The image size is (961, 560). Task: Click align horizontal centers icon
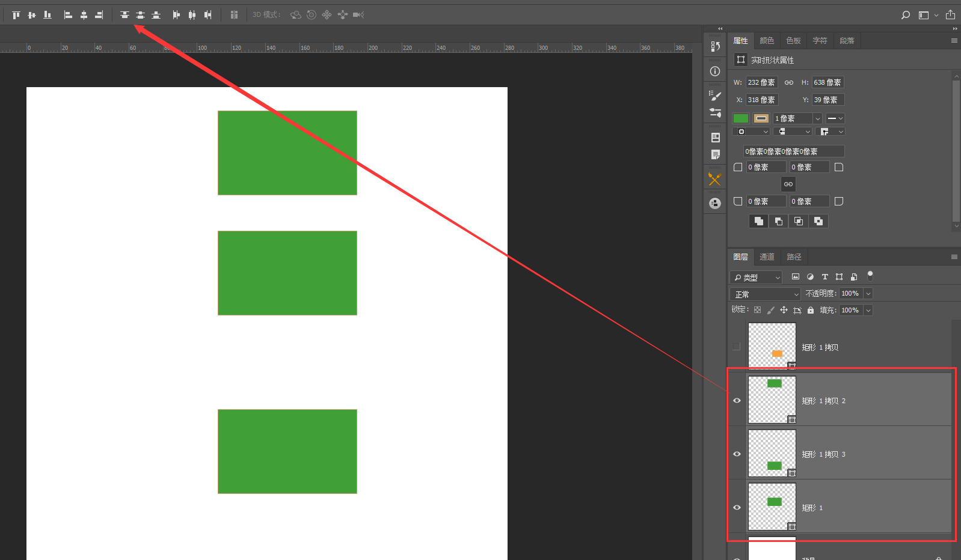tap(84, 15)
